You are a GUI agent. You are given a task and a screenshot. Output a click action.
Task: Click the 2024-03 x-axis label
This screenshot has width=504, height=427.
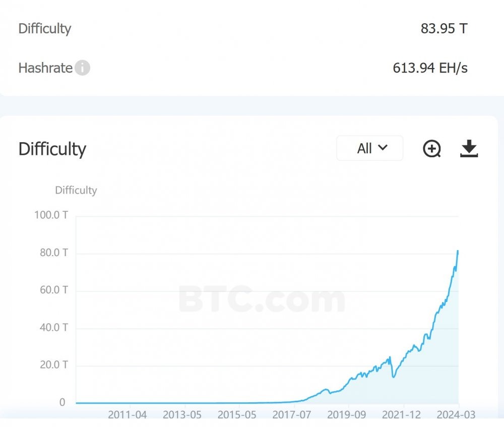[x=456, y=415]
